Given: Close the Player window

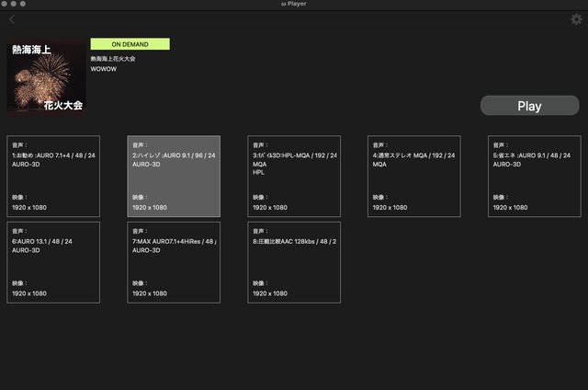Looking at the screenshot, I should pyautogui.click(x=4, y=4).
